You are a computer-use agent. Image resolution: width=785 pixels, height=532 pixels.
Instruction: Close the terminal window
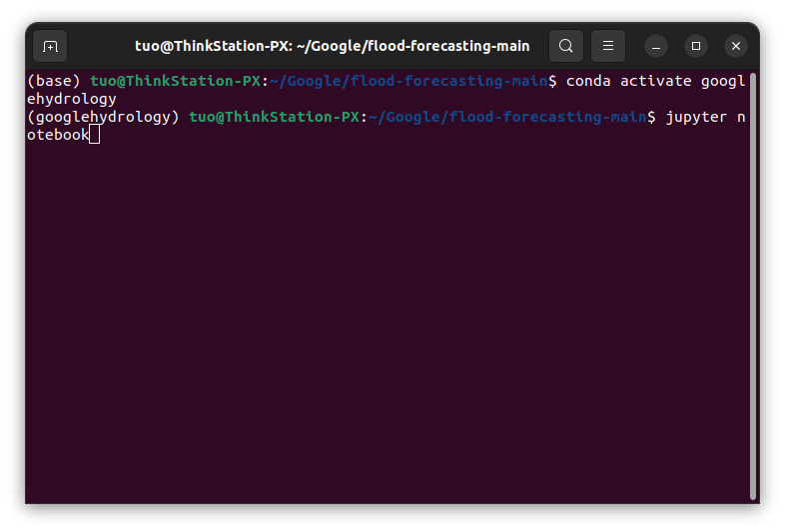pyautogui.click(x=736, y=46)
